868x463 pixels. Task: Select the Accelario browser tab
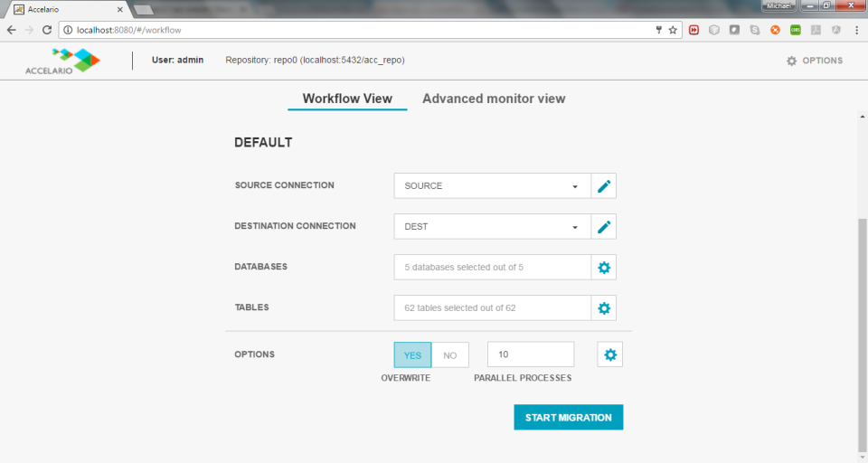[x=66, y=9]
